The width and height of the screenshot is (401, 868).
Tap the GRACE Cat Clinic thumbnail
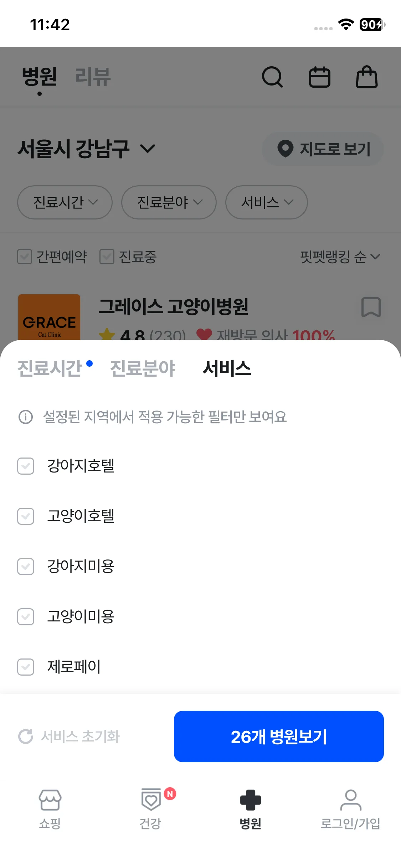click(x=49, y=317)
